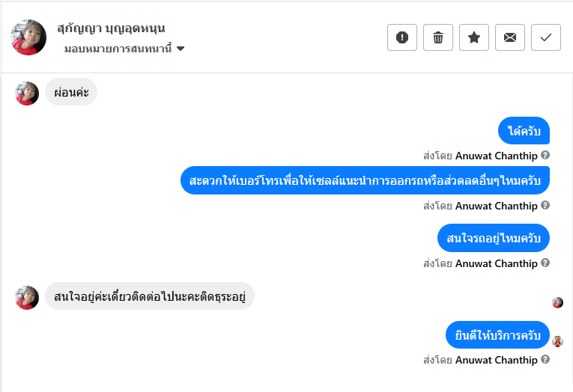Click customer avatar beside สนใจอยู่ค่ะ message
This screenshot has width=573, height=392.
coord(27,297)
